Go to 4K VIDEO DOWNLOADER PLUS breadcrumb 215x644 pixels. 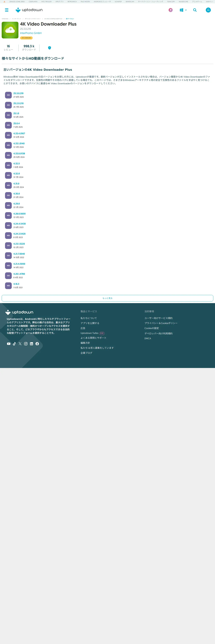[x=53, y=19]
